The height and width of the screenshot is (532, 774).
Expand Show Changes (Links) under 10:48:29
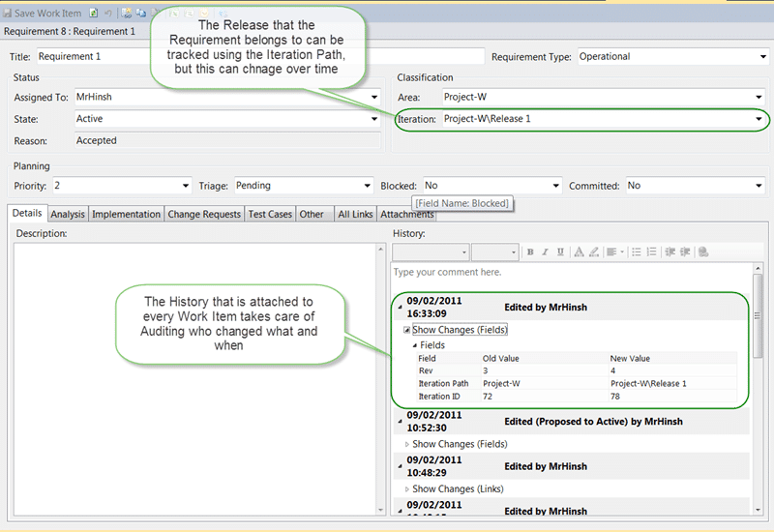[406, 489]
